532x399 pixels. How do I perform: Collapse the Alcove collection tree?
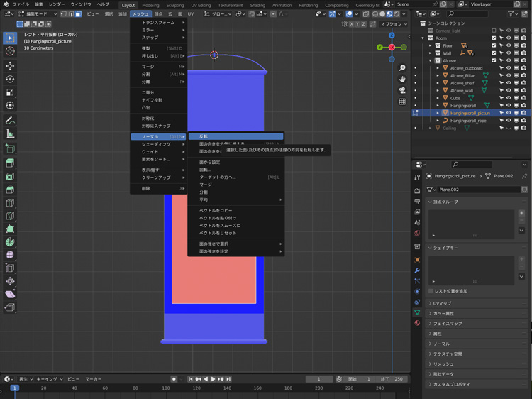pyautogui.click(x=430, y=61)
